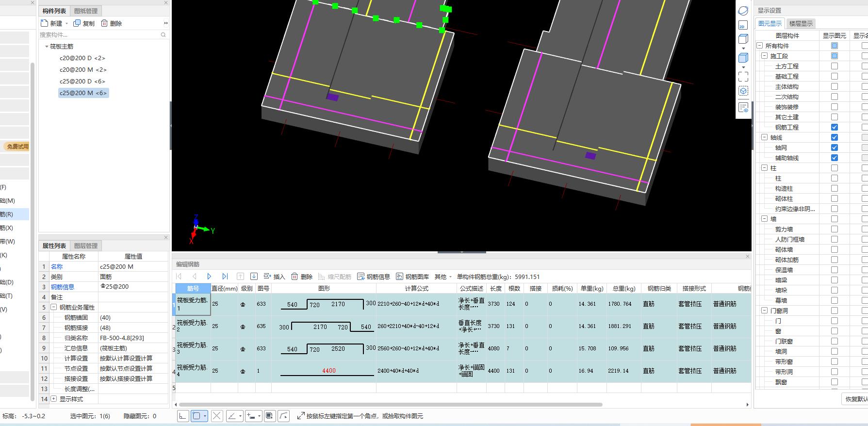Click the crossed lines icon in bottom toolbar
Screen dimensions: 868x426
point(217,416)
